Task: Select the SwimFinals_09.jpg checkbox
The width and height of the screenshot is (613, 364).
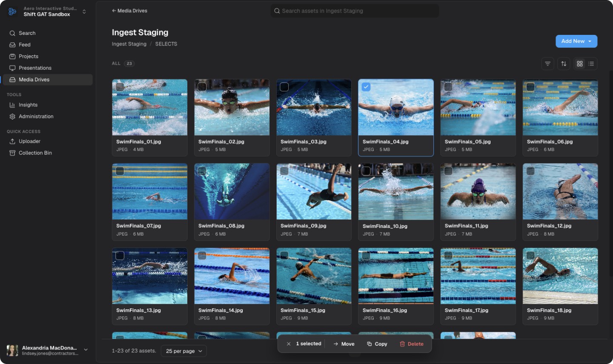Action: click(284, 171)
